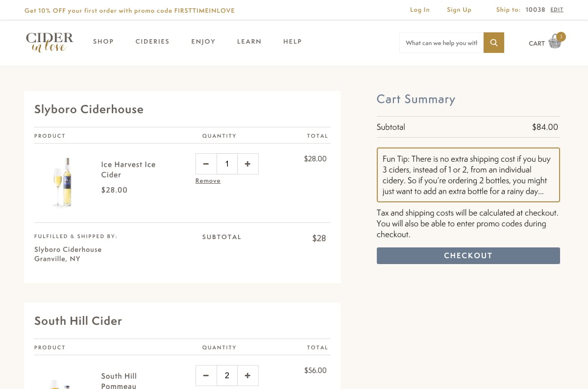Open the Shop menu
Viewport: 588px width, 389px height.
click(103, 42)
